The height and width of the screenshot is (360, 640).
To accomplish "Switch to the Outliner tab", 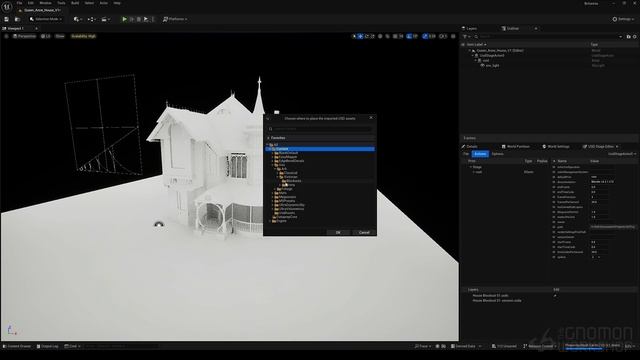I will tap(510, 29).
